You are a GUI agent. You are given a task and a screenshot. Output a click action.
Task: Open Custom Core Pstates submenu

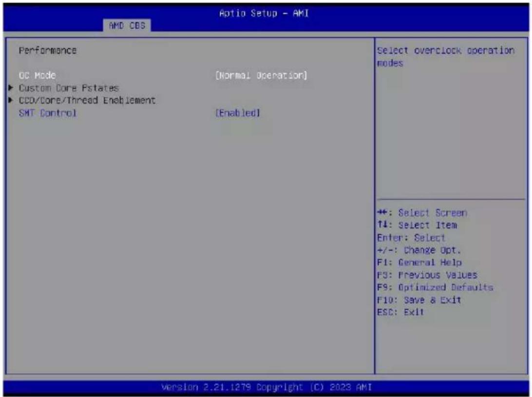click(x=69, y=88)
